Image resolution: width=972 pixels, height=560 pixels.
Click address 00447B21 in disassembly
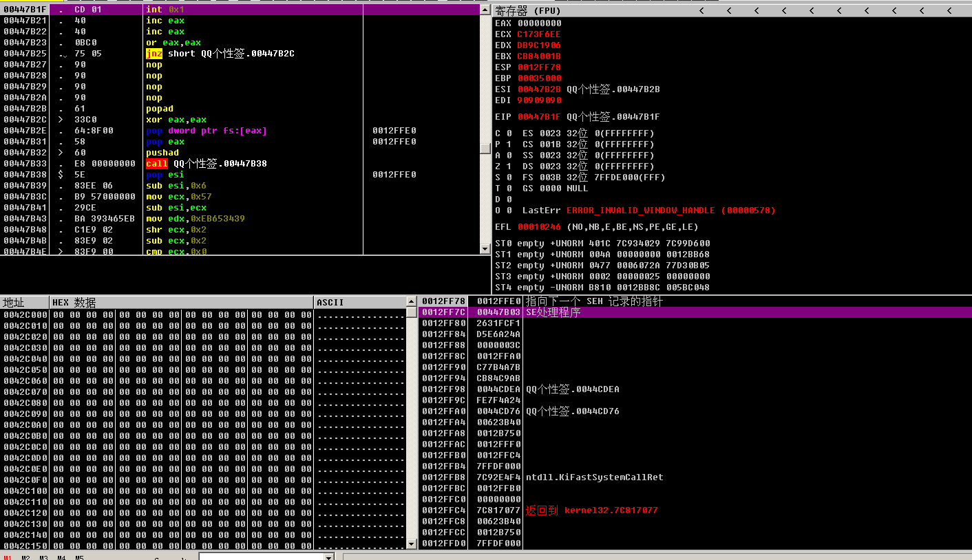click(25, 21)
